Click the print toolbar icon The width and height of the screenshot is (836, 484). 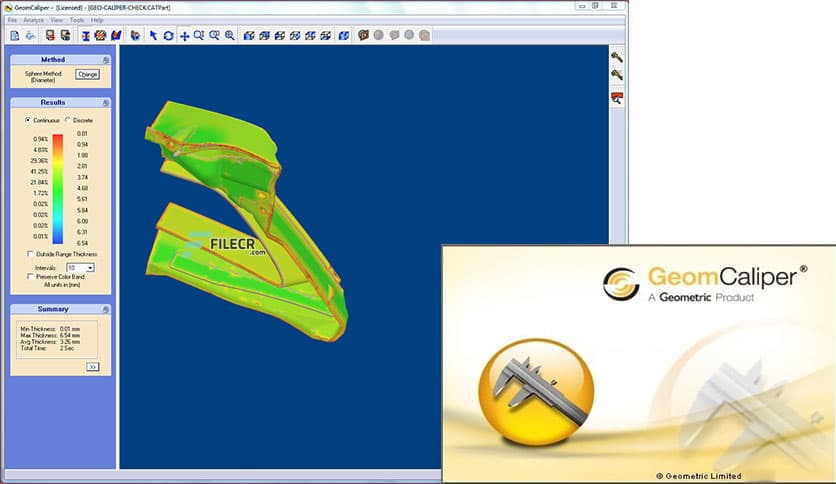(x=30, y=36)
